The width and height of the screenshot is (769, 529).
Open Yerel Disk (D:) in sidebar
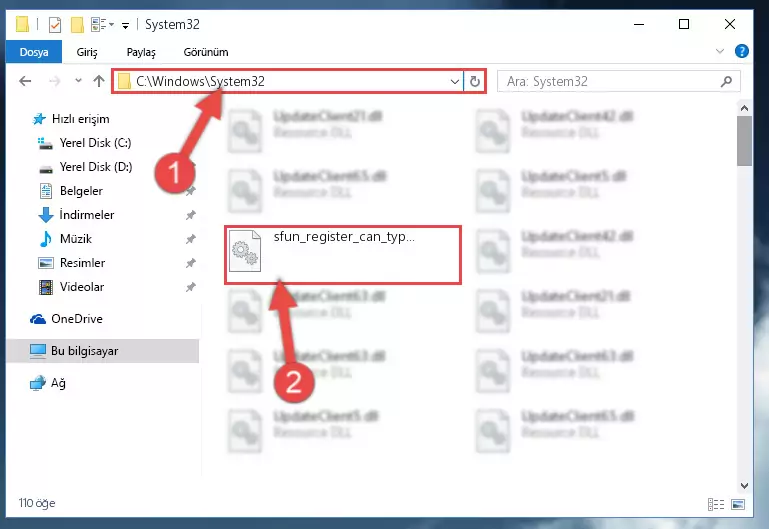(x=96, y=167)
